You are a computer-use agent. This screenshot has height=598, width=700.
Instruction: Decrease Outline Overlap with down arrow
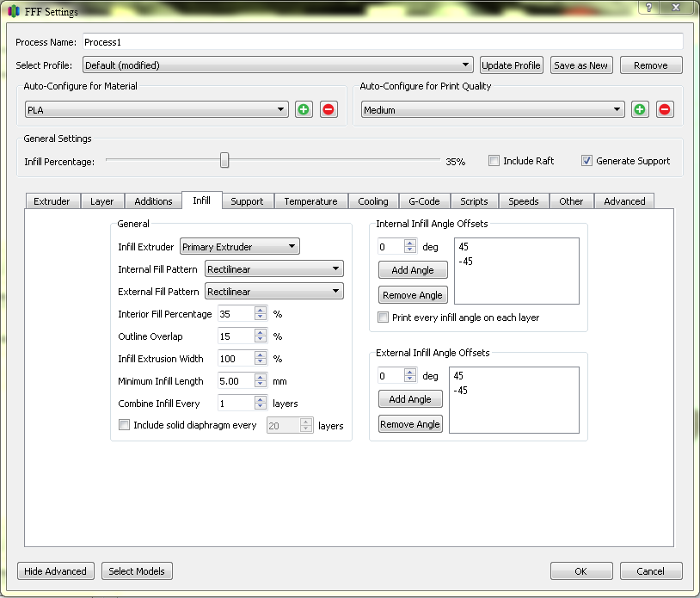coord(261,340)
